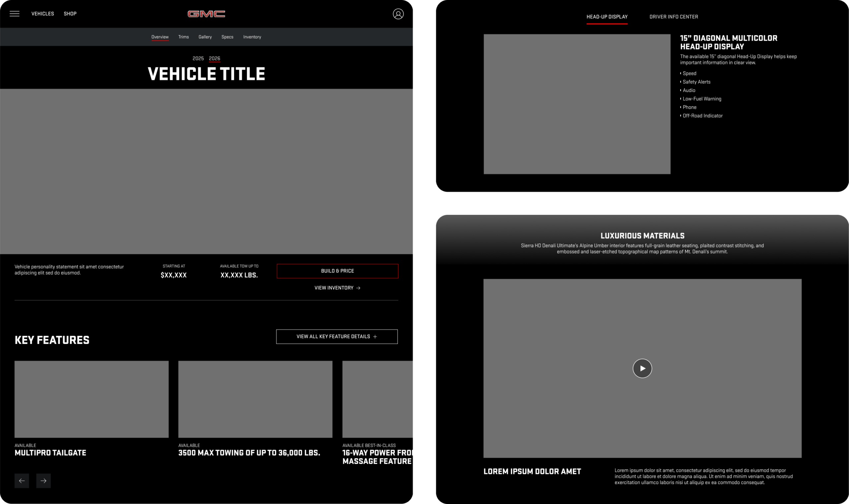Open the MultiPro Tailgate feature thumbnail

pyautogui.click(x=91, y=399)
